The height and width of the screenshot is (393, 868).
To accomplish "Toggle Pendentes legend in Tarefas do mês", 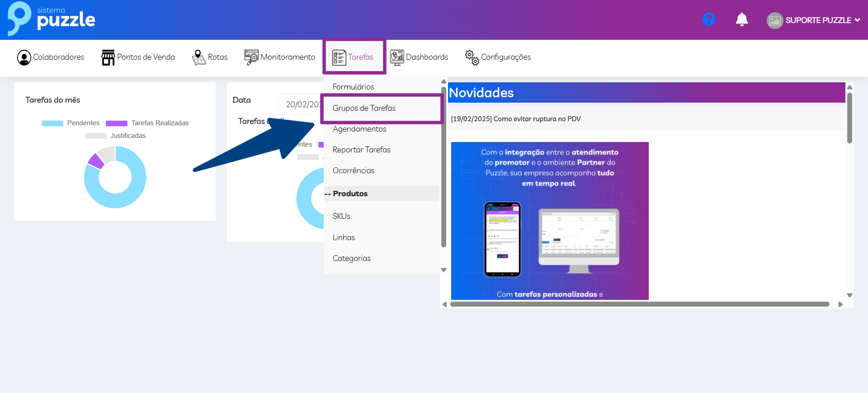I will pyautogui.click(x=71, y=123).
